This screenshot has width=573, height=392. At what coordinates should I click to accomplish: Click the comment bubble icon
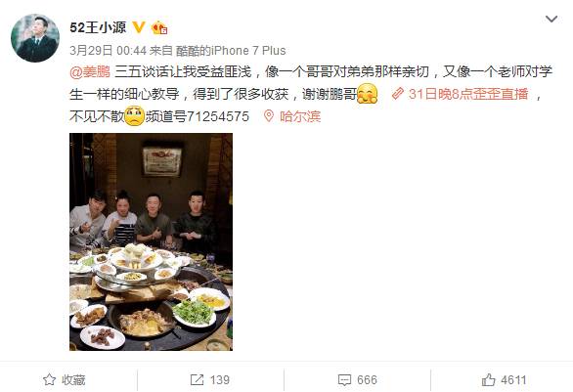344,380
